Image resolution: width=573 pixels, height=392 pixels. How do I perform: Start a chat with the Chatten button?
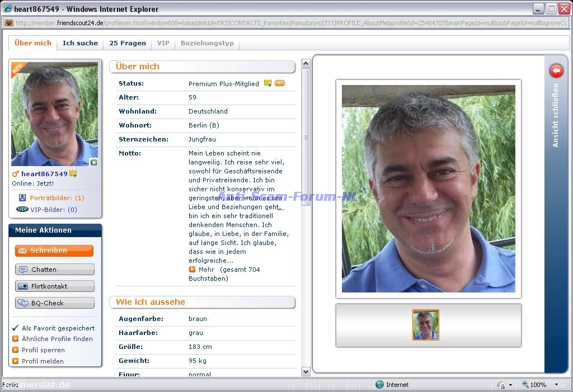point(55,270)
